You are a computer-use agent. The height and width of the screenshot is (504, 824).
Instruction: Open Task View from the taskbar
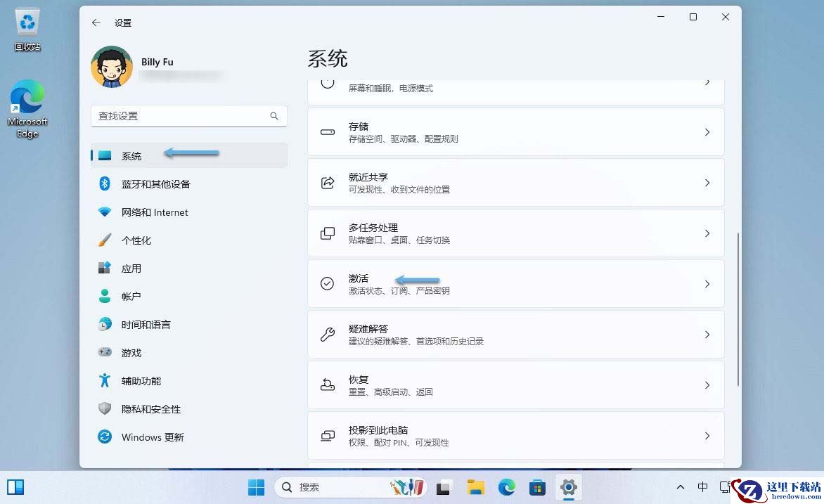(444, 487)
